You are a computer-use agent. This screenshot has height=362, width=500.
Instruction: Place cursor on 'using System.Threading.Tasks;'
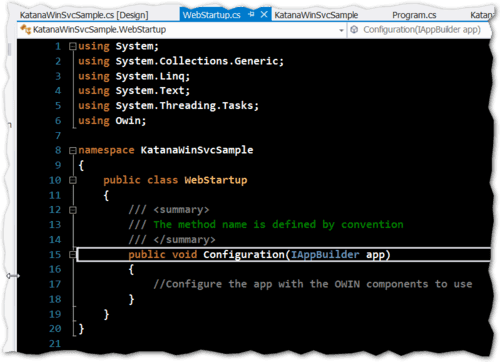[168, 106]
